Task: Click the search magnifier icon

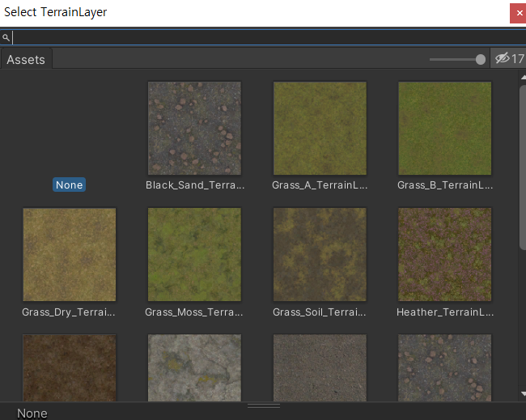Action: 6,37
